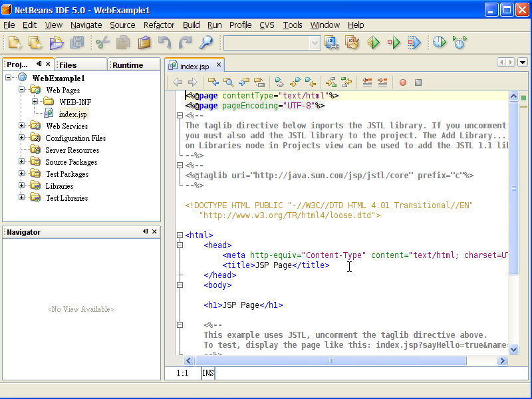
Task: Click the Cut scissors icon
Action: pos(102,43)
